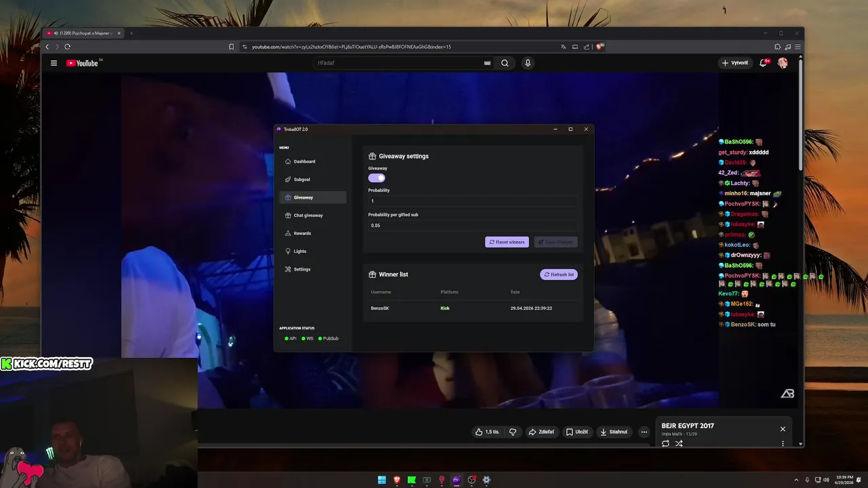Image resolution: width=868 pixels, height=488 pixels.
Task: Click the Reset winners button
Action: coord(507,242)
